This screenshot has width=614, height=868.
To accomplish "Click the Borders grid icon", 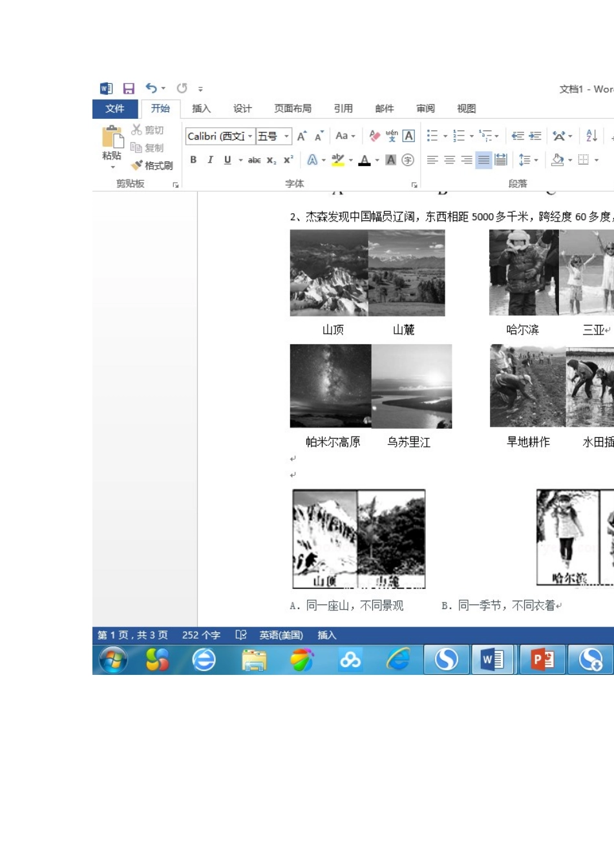I will point(584,160).
